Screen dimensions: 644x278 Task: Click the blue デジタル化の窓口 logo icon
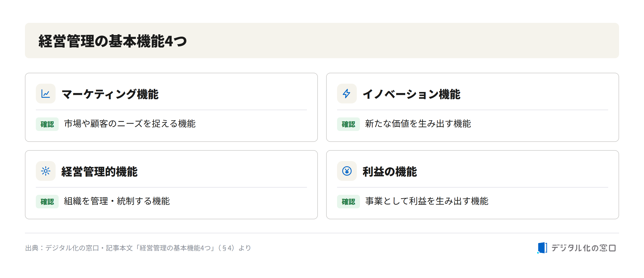[x=542, y=248]
